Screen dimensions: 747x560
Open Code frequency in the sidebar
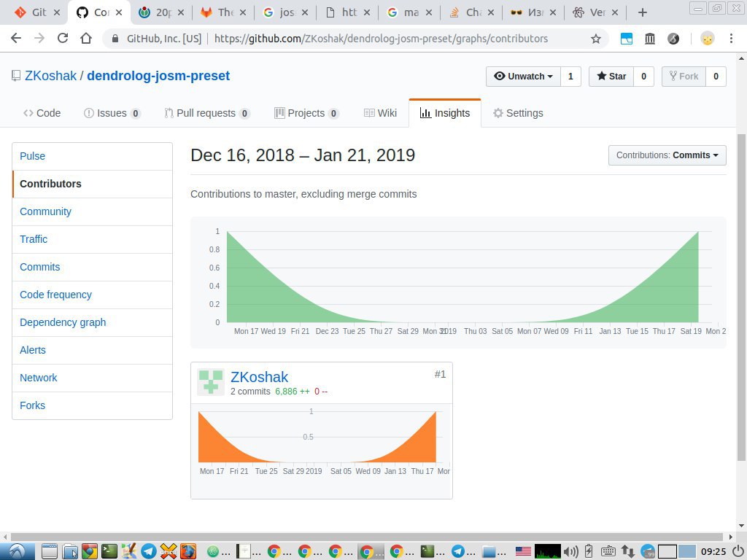(55, 295)
